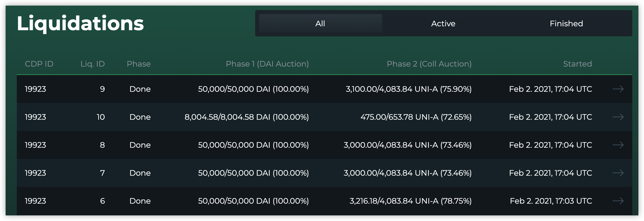Click the Started column header
The height and width of the screenshot is (221, 644).
[x=577, y=64]
